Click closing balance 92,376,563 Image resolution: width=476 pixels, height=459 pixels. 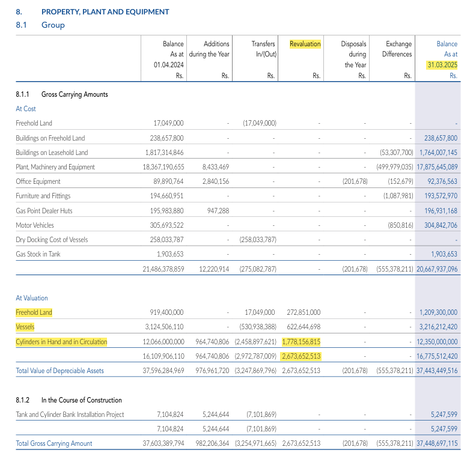(442, 181)
